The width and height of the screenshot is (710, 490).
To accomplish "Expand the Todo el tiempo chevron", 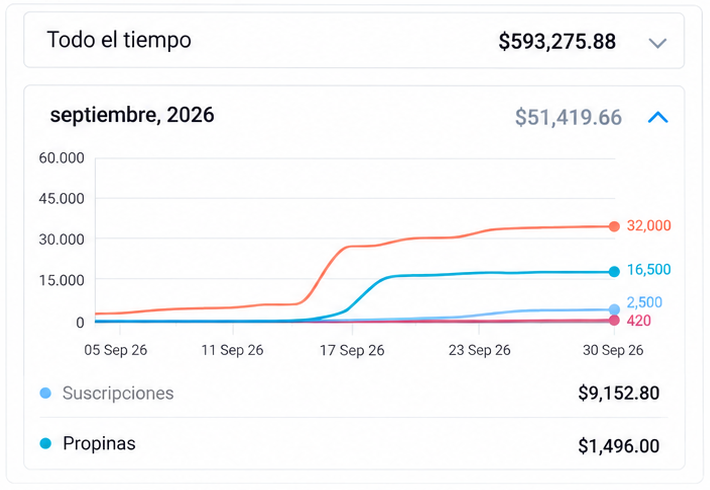I will 657,43.
